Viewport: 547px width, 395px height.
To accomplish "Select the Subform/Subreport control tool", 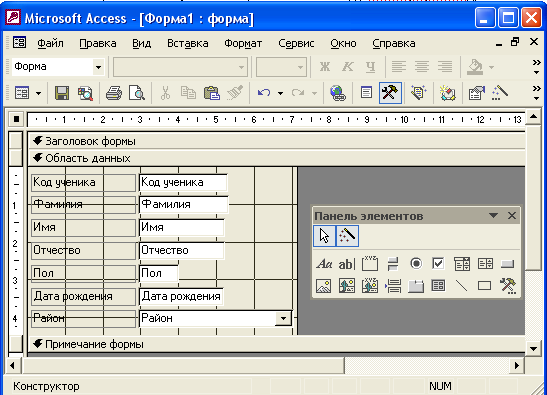I will click(x=439, y=286).
